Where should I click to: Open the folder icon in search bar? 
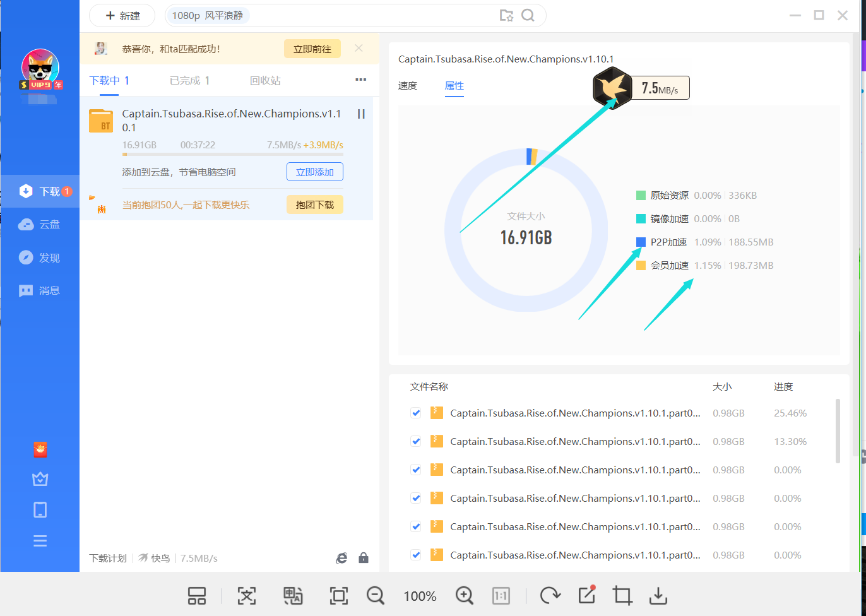tap(506, 16)
